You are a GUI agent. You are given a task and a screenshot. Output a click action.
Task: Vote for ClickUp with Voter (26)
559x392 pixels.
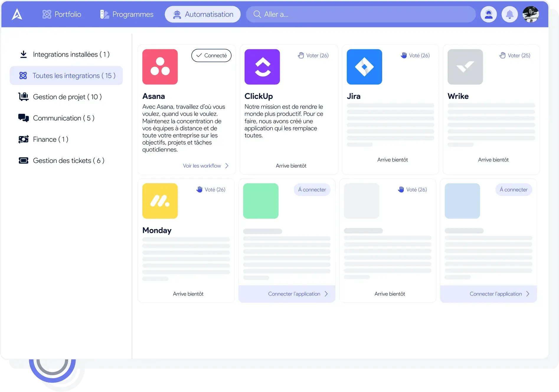pos(313,55)
